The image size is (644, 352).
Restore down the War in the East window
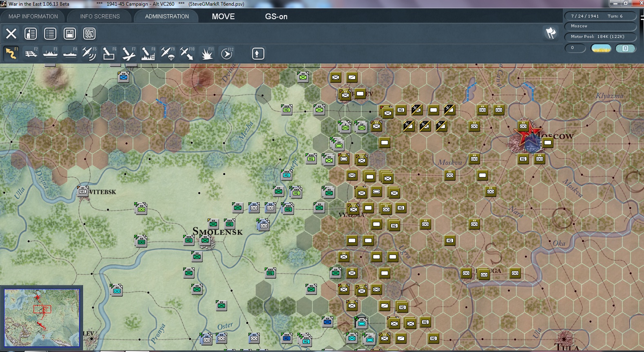click(626, 4)
